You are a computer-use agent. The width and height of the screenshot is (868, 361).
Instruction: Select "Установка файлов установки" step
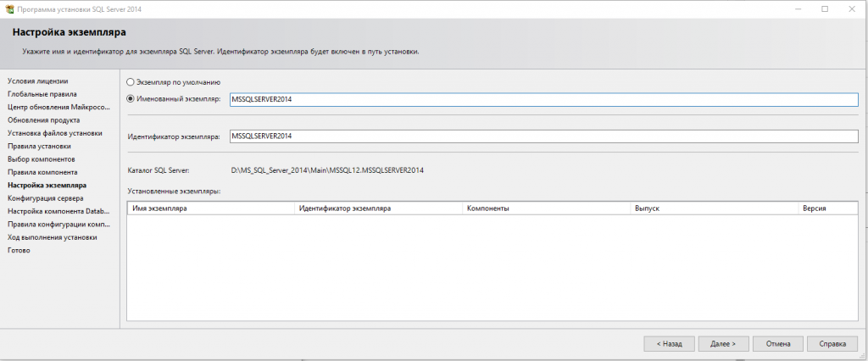55,133
